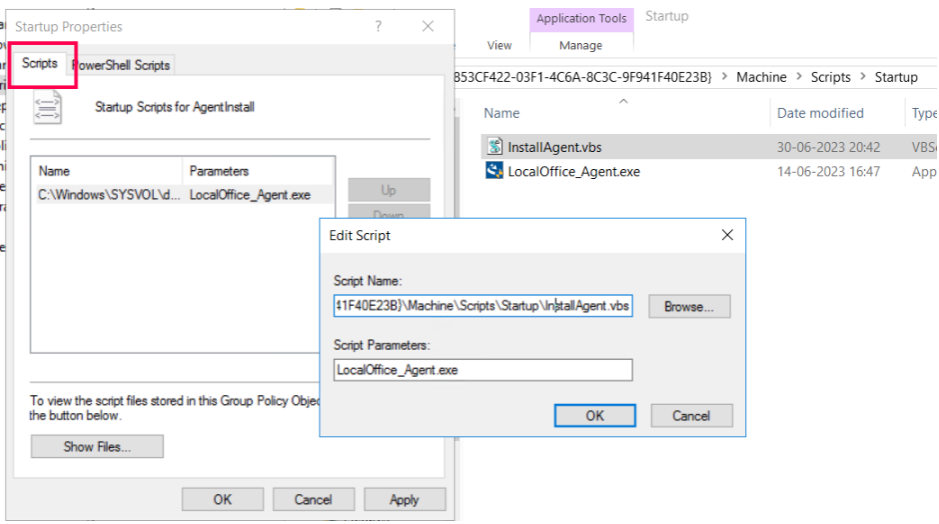Close the Startup Properties window
This screenshot has height=524, width=939.
click(x=428, y=26)
